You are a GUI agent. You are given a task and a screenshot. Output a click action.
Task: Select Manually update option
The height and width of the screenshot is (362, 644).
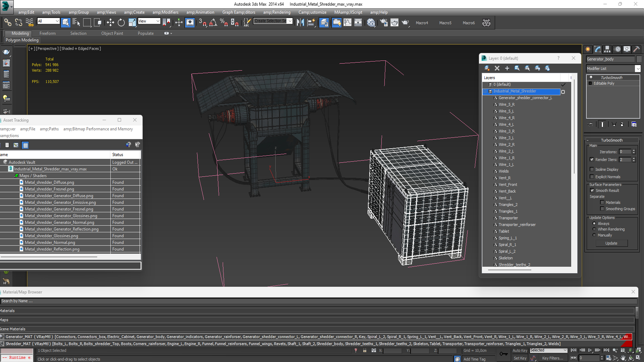[x=594, y=235]
